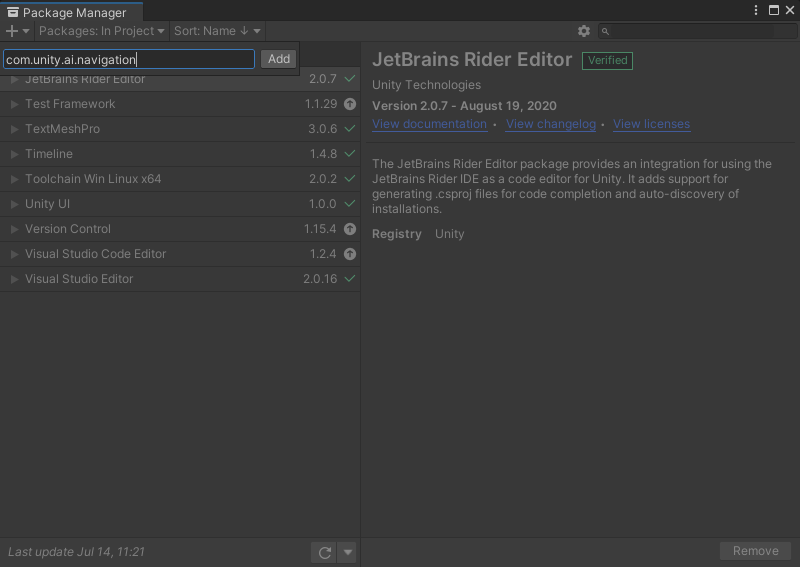Click the Last update Jul 14 status text

tap(77, 552)
